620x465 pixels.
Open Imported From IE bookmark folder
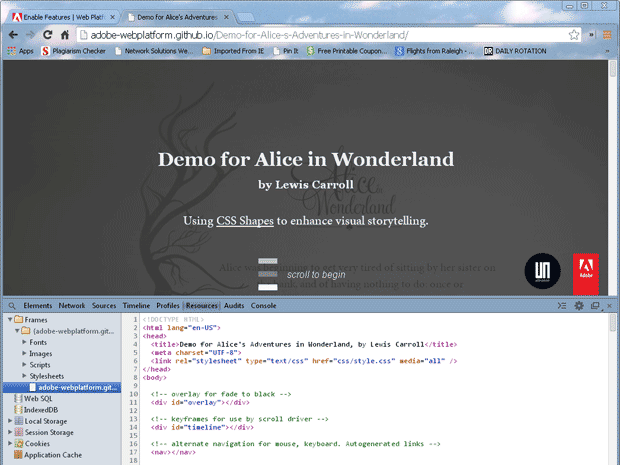point(233,51)
